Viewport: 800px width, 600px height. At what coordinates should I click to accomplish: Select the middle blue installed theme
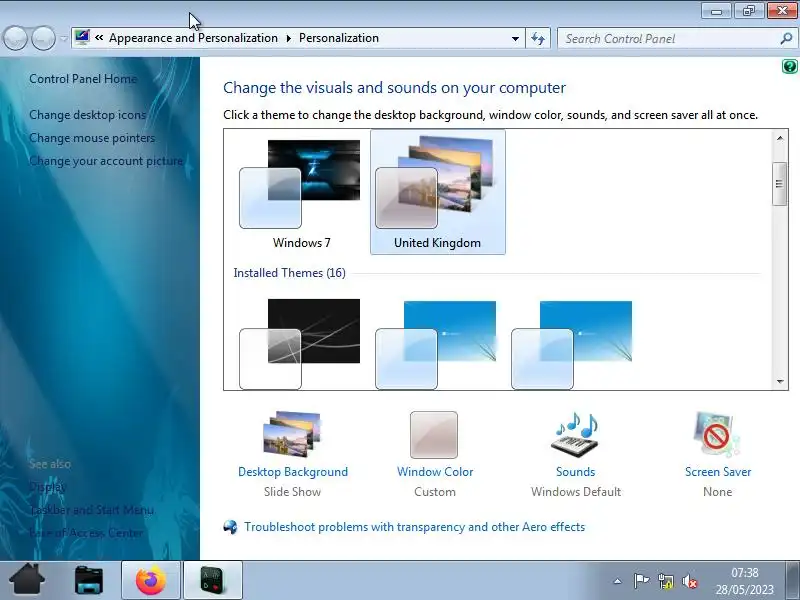[x=435, y=345]
